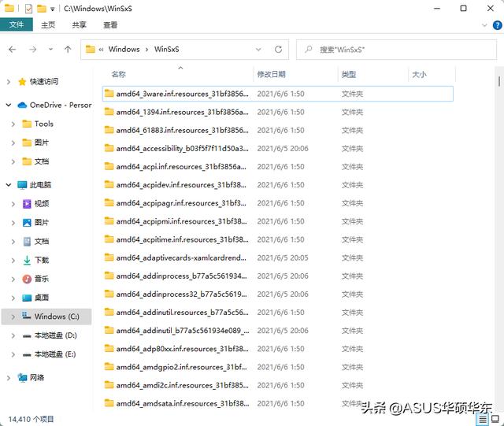Click the refresh button in address bar
Viewport: 504px width, 426px height.
pyautogui.click(x=278, y=49)
